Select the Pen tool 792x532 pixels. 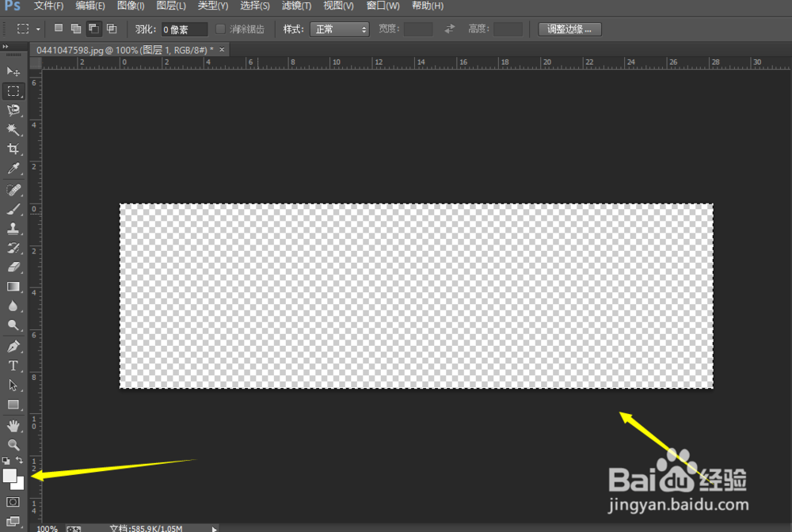[x=13, y=346]
